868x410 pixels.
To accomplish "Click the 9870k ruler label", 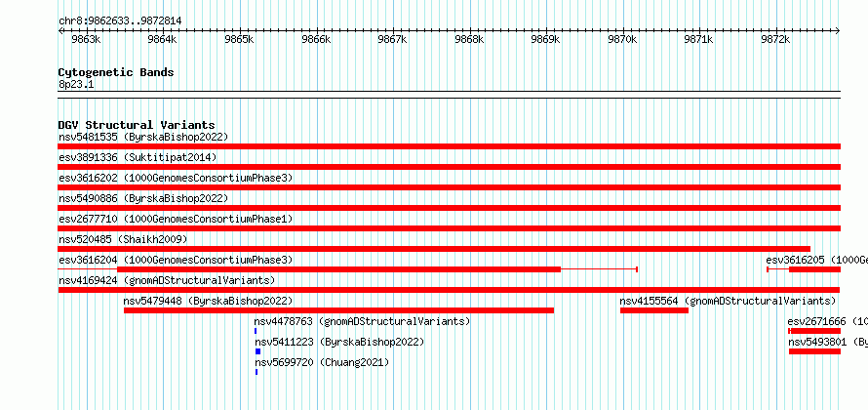I will coord(623,39).
